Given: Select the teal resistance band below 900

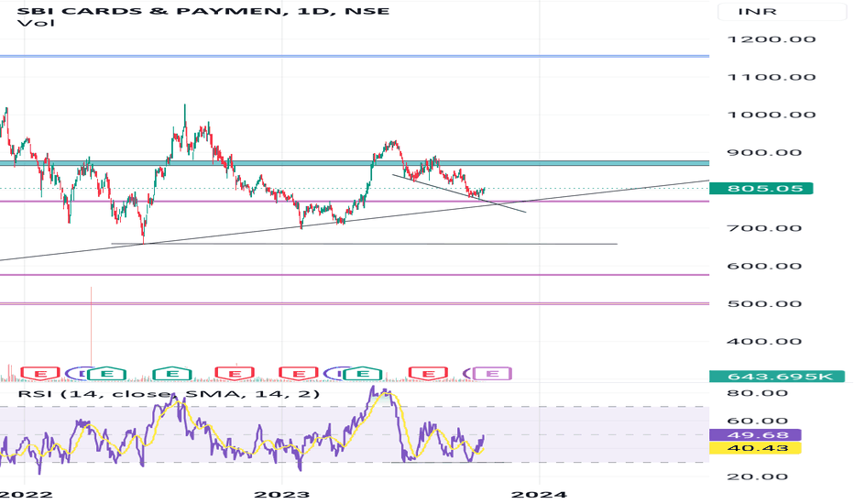Looking at the screenshot, I should (x=354, y=163).
